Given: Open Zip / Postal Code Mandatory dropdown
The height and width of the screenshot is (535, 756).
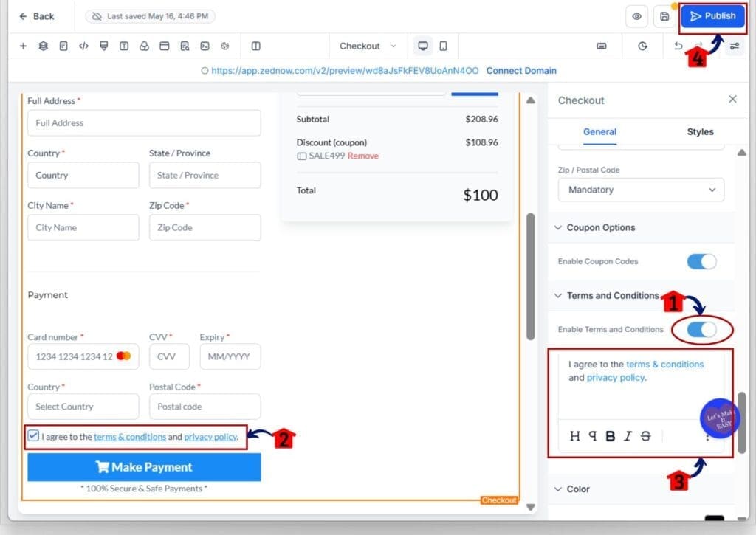Looking at the screenshot, I should coord(641,190).
